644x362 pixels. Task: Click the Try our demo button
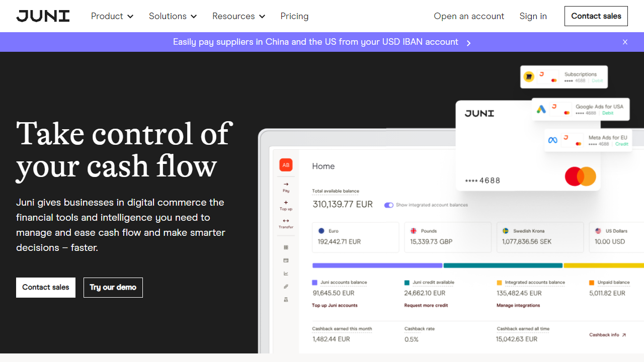click(x=113, y=288)
